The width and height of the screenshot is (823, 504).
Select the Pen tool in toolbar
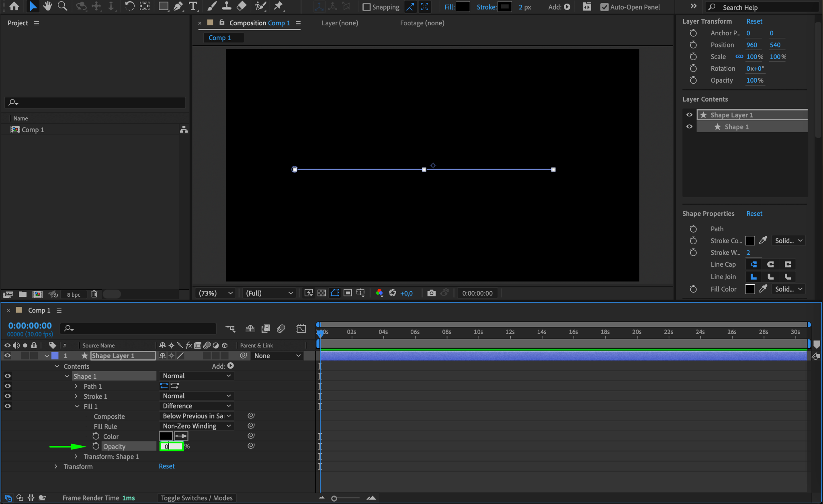178,6
